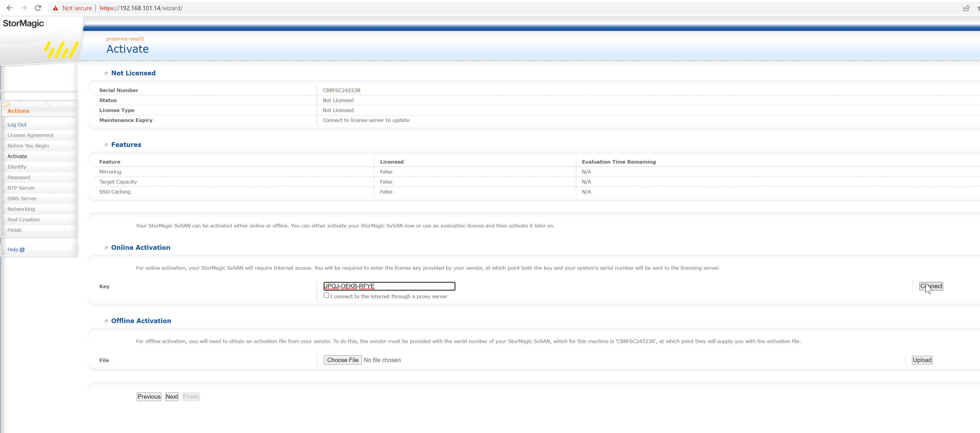Click the browser forward arrow
980x433 pixels.
pos(24,8)
